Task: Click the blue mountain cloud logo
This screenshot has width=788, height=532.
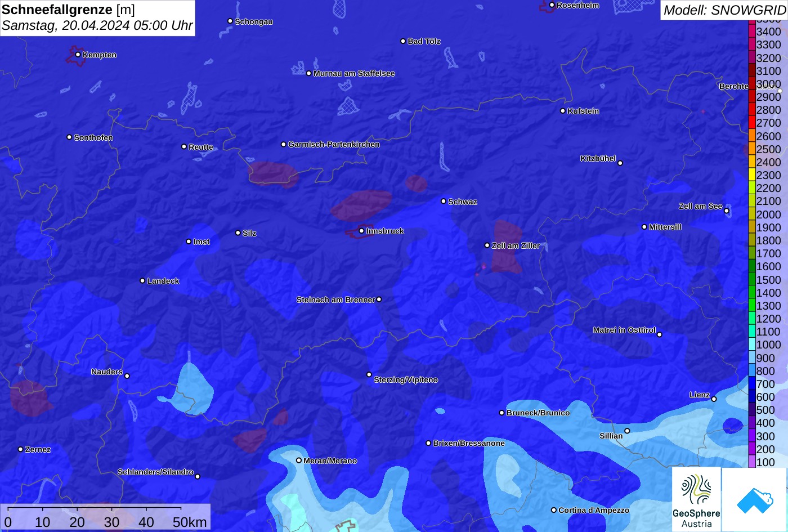Action: coord(755,499)
